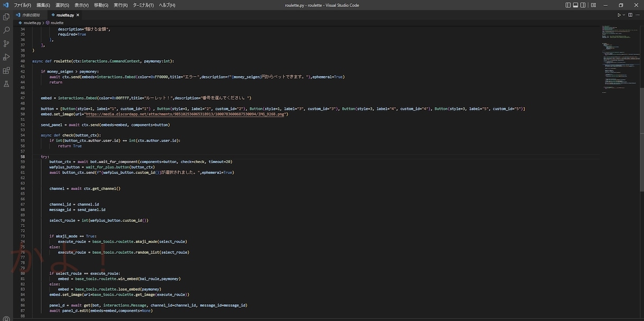
Task: Click 'if akaji_mode == True:' line
Action: [x=73, y=236]
